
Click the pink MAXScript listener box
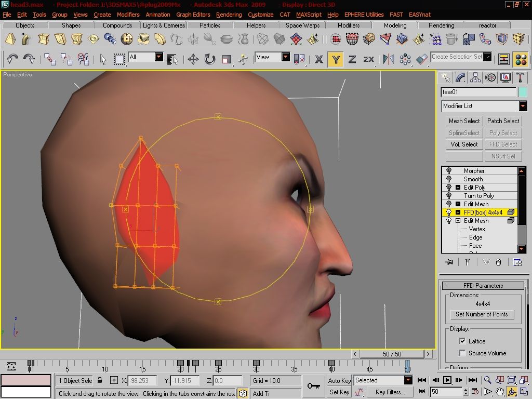pyautogui.click(x=26, y=380)
